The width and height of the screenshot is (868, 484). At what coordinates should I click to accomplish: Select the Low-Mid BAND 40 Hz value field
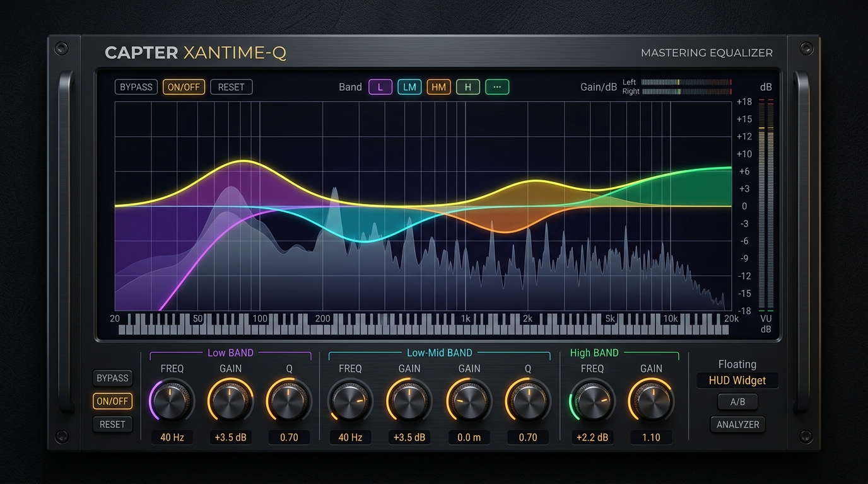coord(350,437)
